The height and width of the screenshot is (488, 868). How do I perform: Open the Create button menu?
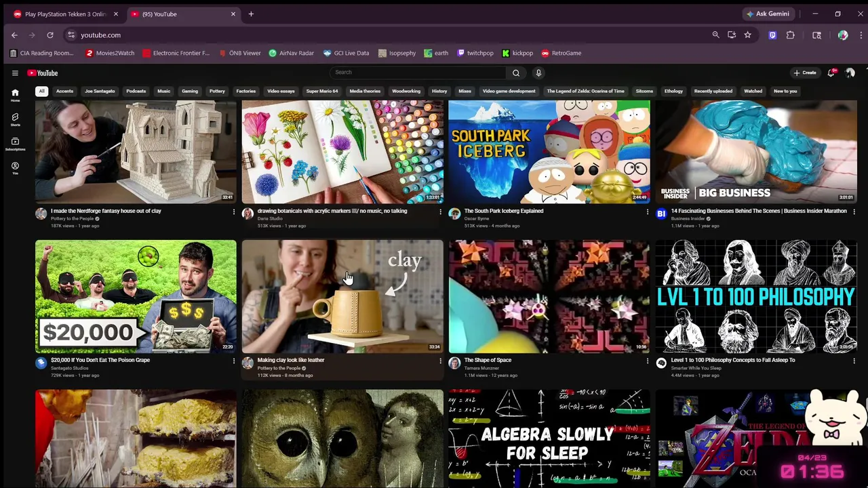(805, 73)
